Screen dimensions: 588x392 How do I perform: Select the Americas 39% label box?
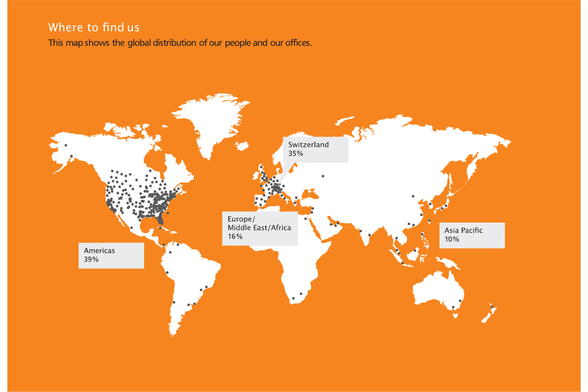(111, 255)
